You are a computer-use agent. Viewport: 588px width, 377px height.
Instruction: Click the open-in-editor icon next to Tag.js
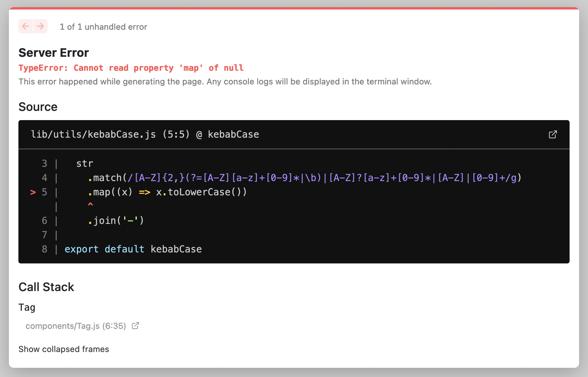coord(135,326)
